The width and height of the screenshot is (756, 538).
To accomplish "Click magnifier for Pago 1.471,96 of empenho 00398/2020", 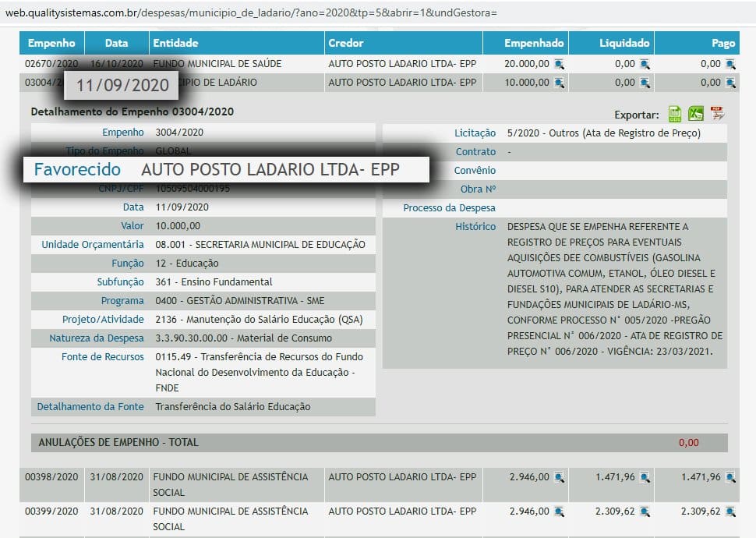I will (730, 476).
